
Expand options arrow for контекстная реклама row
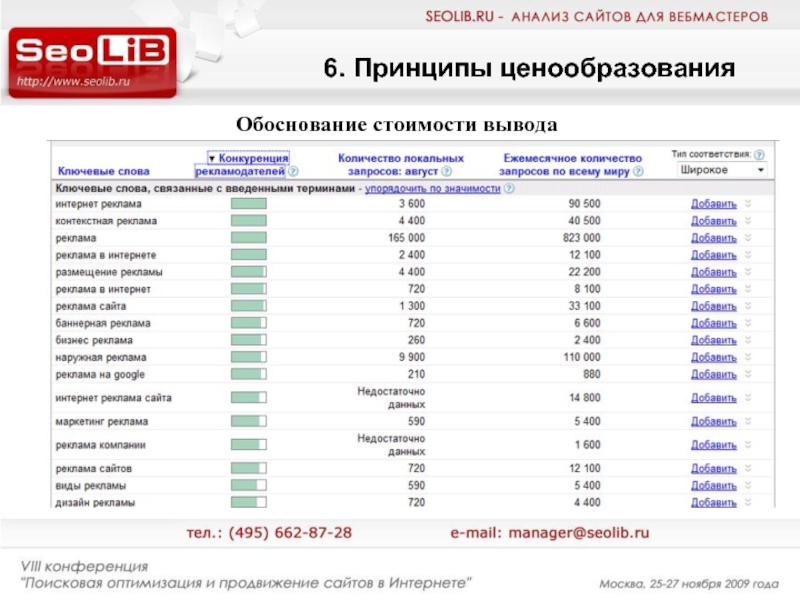[x=748, y=220]
